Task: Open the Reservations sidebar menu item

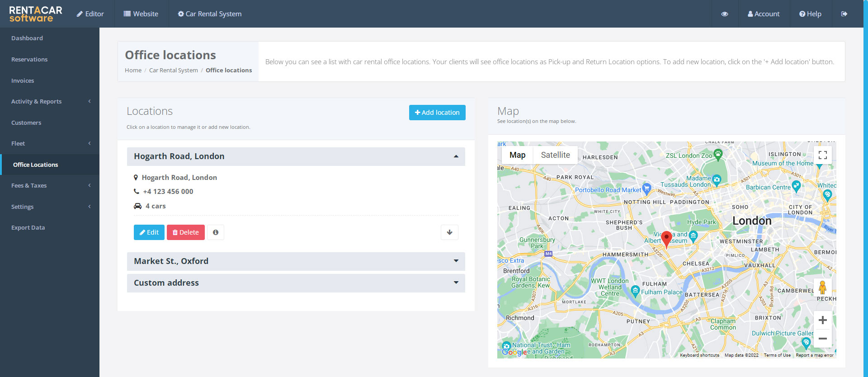Action: (x=29, y=59)
